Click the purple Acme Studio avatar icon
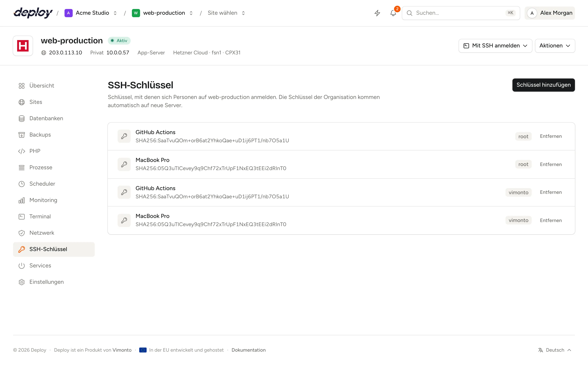Viewport: 588px width, 368px height. tap(69, 13)
